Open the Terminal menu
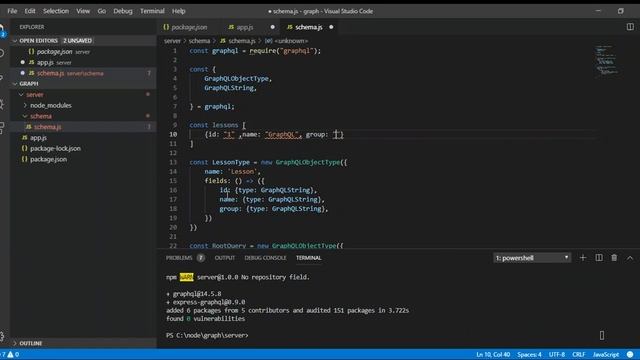Viewport: 640px width, 360px height. (x=152, y=11)
